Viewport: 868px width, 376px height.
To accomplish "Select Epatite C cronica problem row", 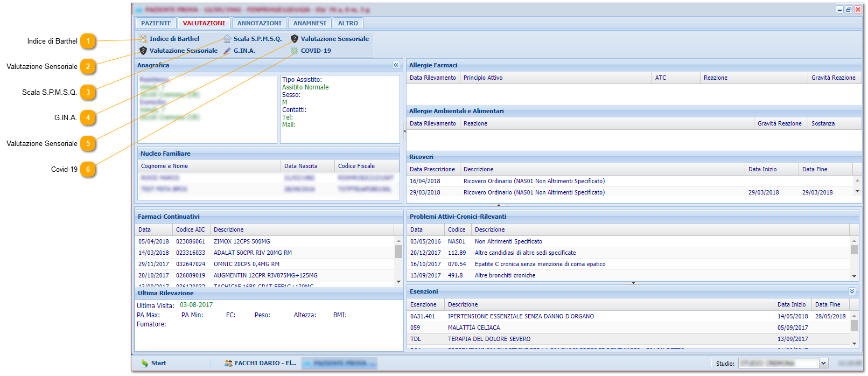I will coord(628,264).
